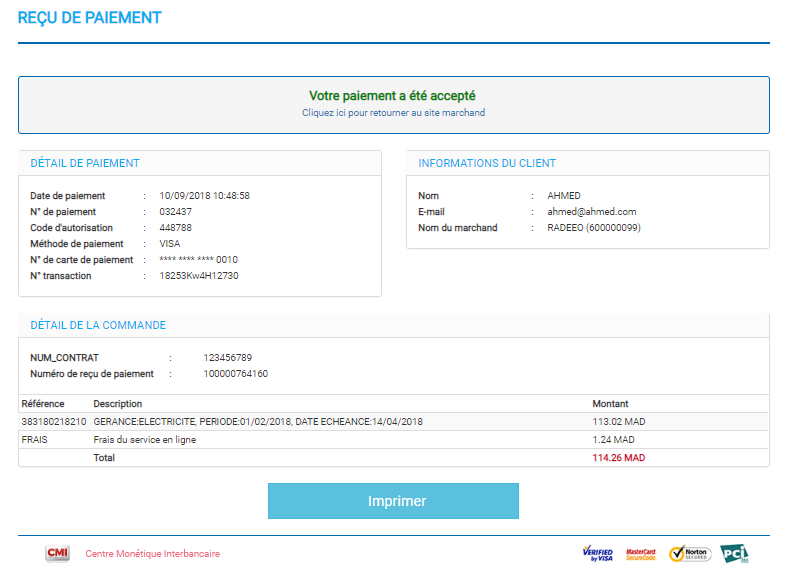Click the PCI compliance logo

pos(734,553)
